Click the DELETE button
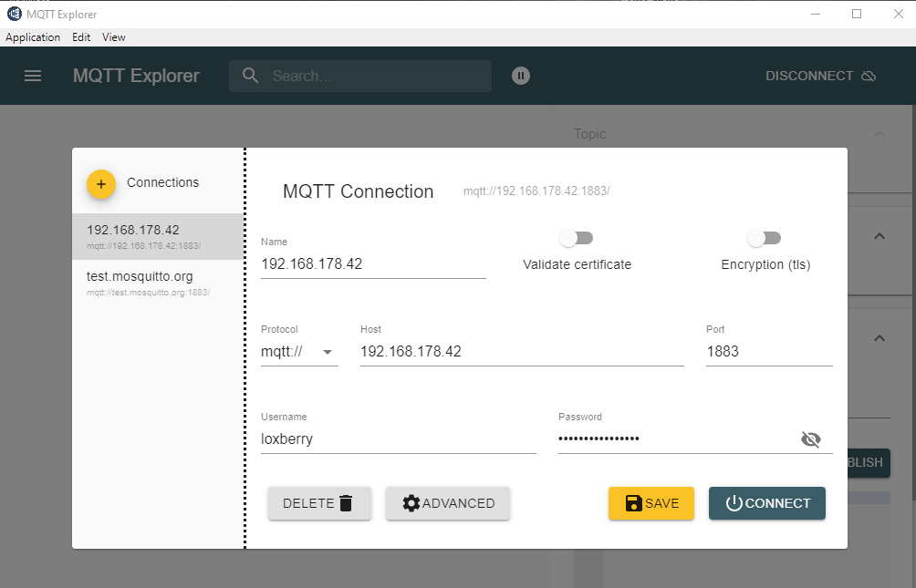 coord(319,503)
